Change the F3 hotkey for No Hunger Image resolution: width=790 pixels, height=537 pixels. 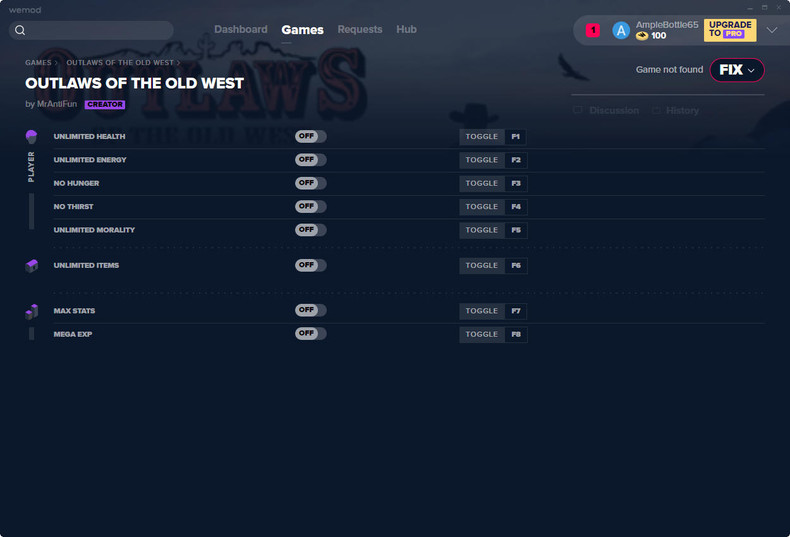tap(516, 183)
